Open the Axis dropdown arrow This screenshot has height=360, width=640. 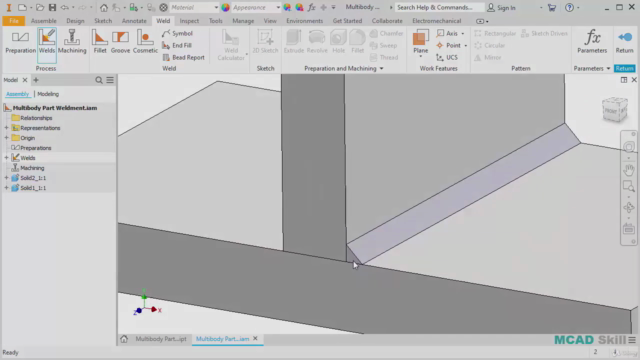click(463, 33)
